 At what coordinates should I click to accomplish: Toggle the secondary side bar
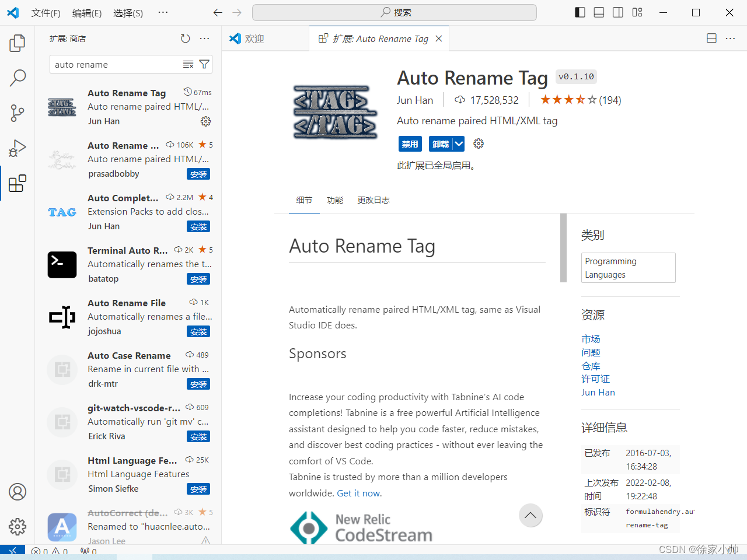(x=618, y=12)
